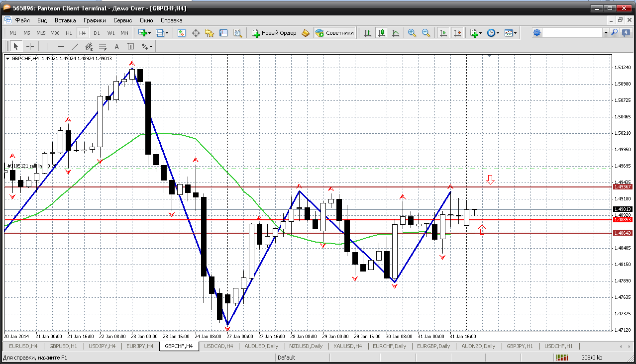Click the red 1.48643 price level label
Image resolution: width=636 pixels, height=364 pixels.
click(623, 233)
